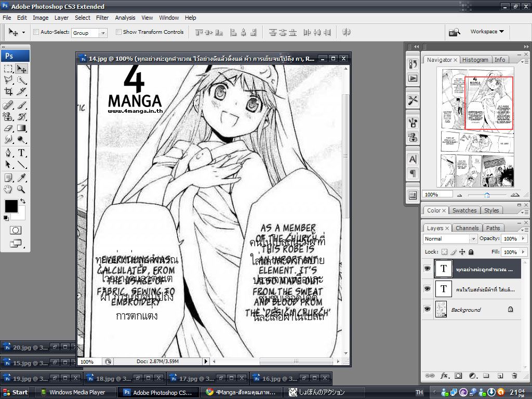Image resolution: width=532 pixels, height=399 pixels.
Task: Toggle lock transparent pixels
Action: click(445, 252)
